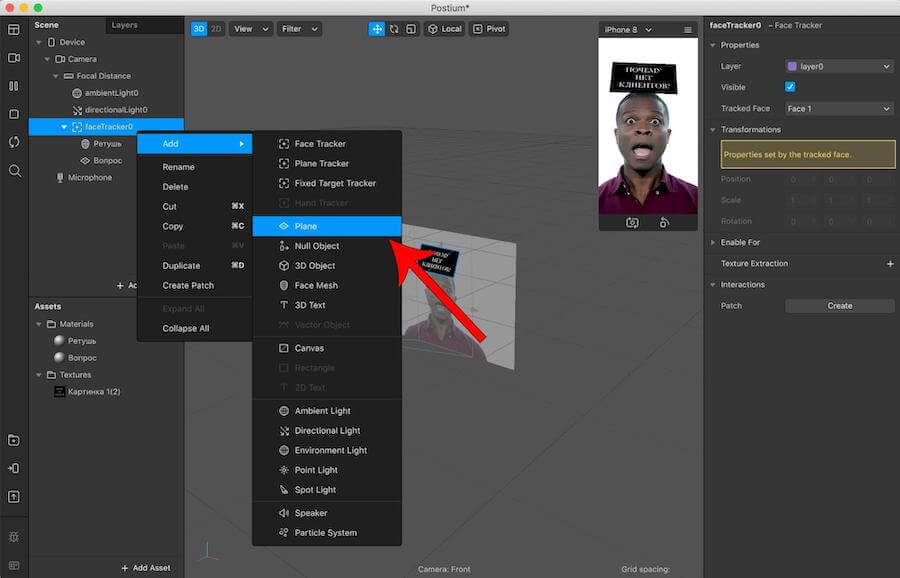Screen dimensions: 900x578
Task: Open the iPhone 8 device dropdown
Action: (628, 30)
